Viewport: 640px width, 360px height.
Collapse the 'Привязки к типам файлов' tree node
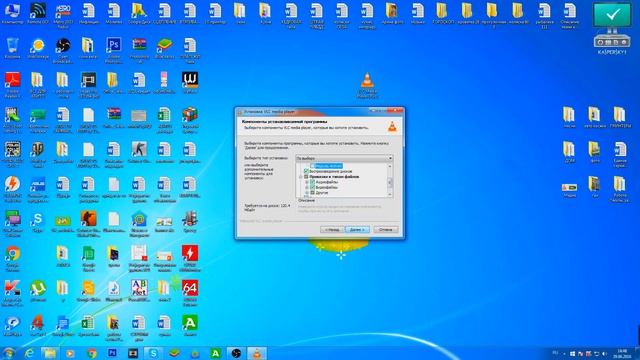pos(301,177)
